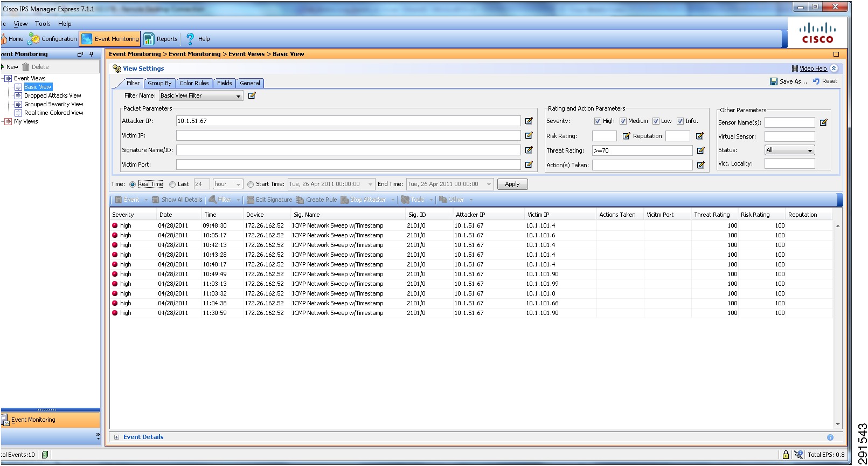Edit Victim IP value icon
868x466 pixels.
pos(529,135)
